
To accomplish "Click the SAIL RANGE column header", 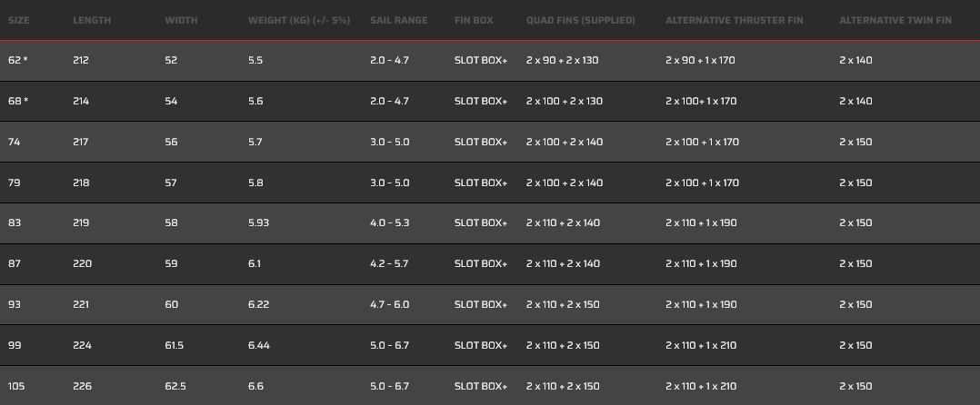I will point(398,20).
